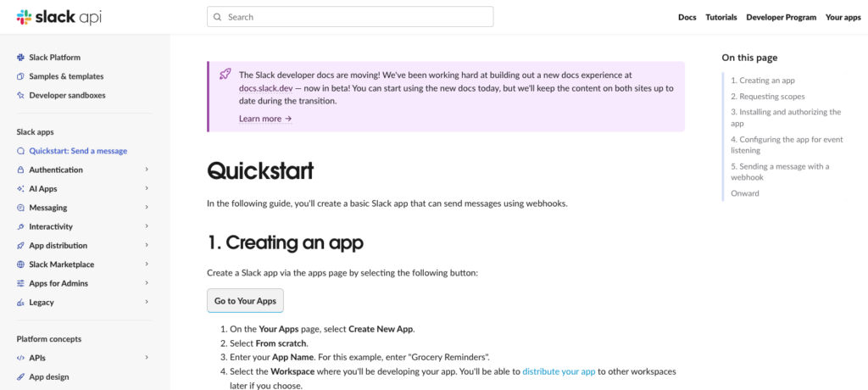
Task: Click the Quickstart sidebar icon
Action: [20, 151]
